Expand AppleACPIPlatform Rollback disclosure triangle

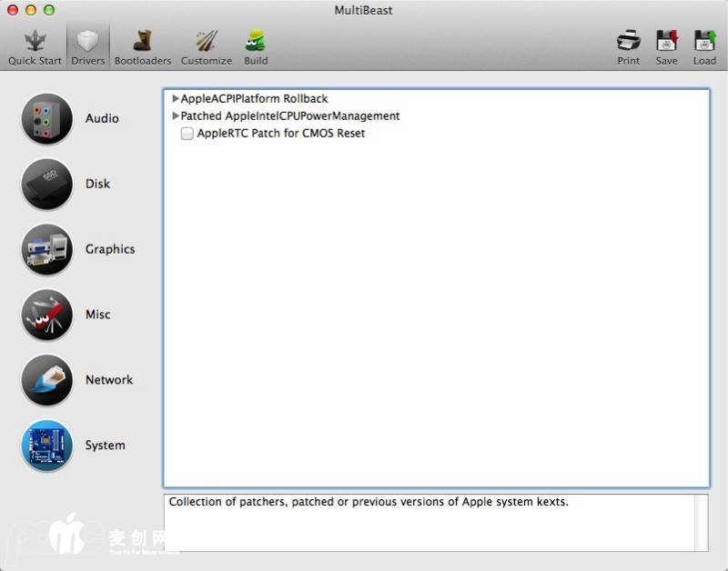[x=176, y=99]
